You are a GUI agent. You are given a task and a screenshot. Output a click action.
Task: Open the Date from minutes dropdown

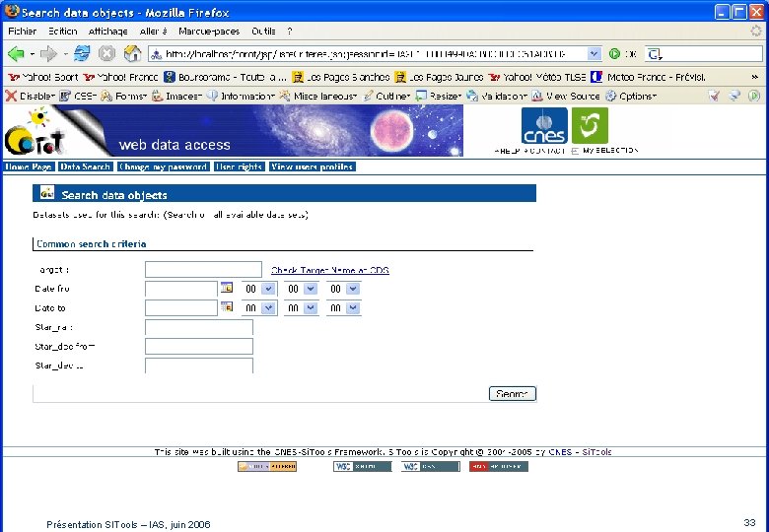(311, 289)
